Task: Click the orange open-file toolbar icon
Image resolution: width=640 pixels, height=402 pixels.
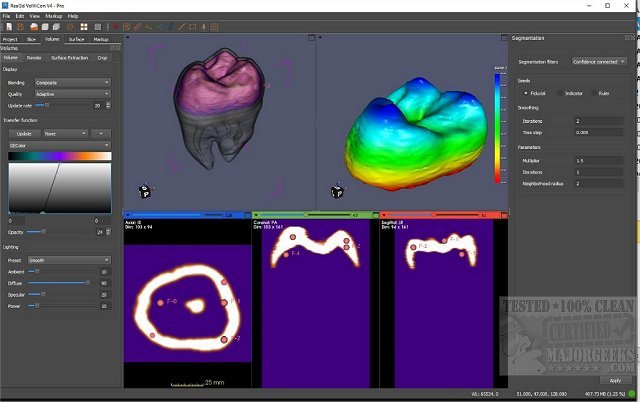Action: click(20, 27)
